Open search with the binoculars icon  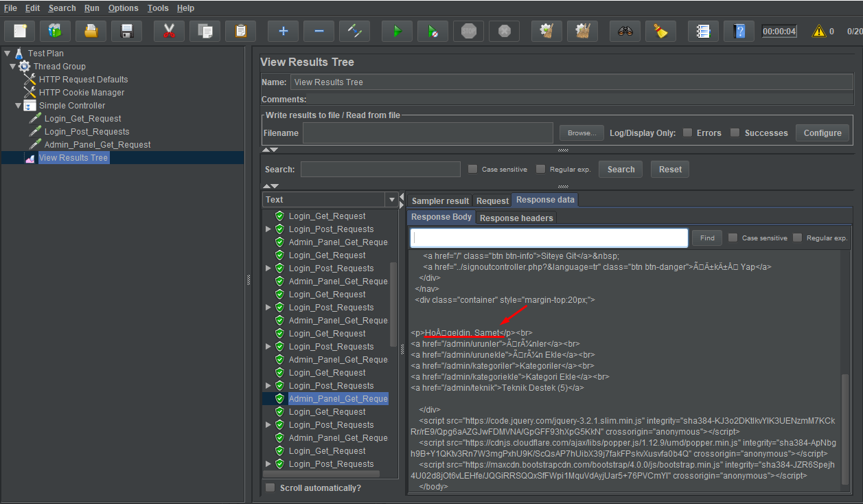625,31
